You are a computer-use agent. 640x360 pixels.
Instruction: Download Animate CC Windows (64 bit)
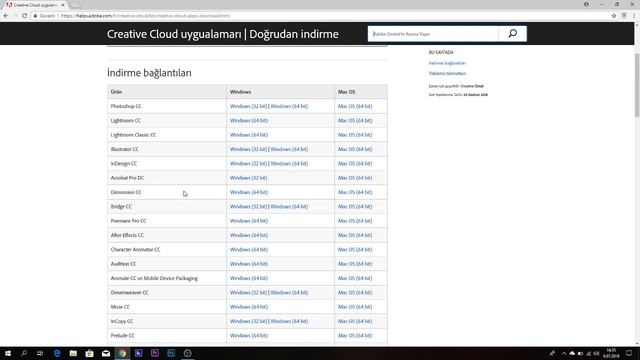click(249, 278)
